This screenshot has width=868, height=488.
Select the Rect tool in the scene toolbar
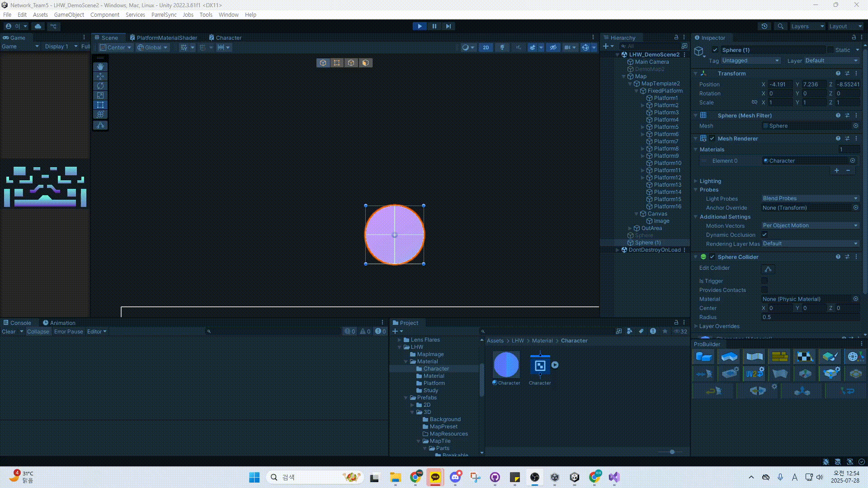point(100,105)
